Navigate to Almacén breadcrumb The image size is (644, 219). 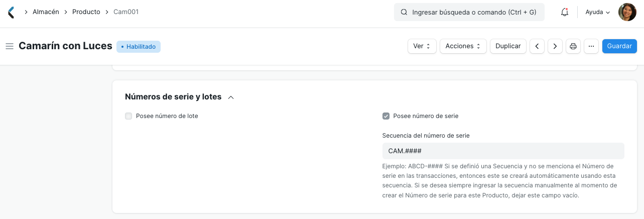click(x=47, y=12)
